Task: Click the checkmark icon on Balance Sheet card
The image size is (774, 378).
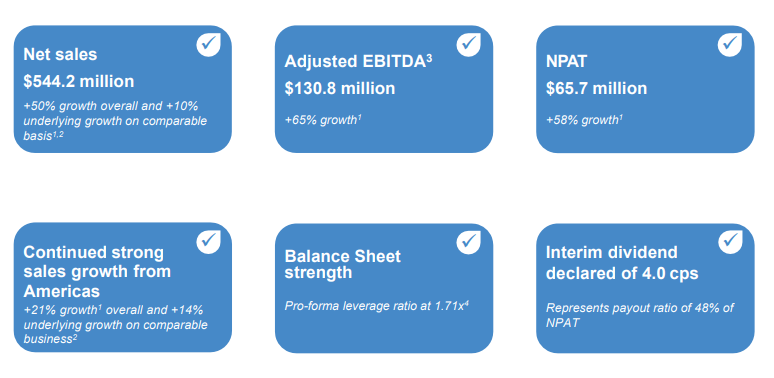Action: click(x=468, y=242)
